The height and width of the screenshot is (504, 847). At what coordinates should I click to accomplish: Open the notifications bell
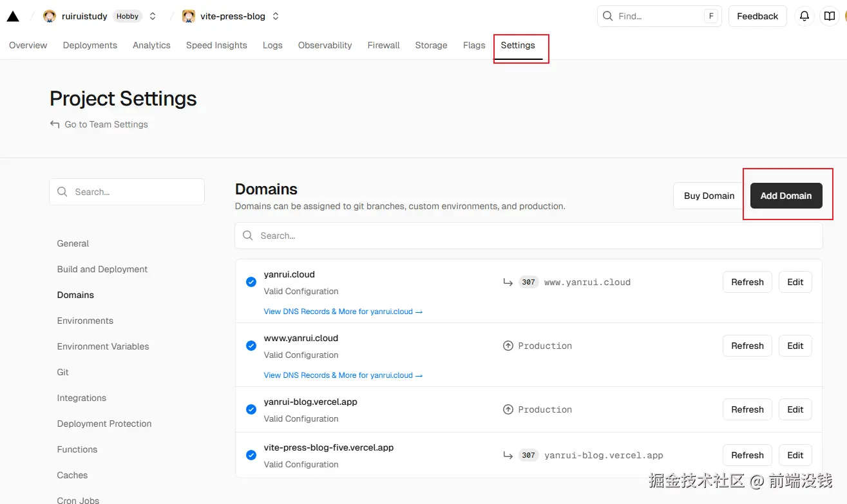[804, 17]
